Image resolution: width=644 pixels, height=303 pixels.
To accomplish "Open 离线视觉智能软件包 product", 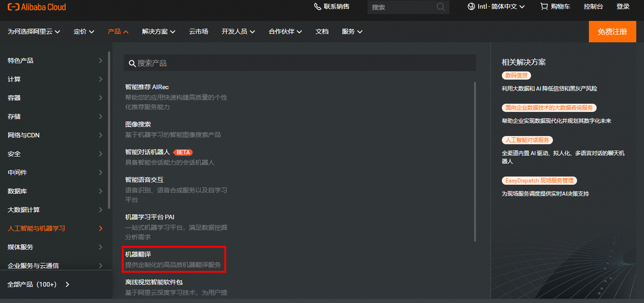I will pos(154,282).
